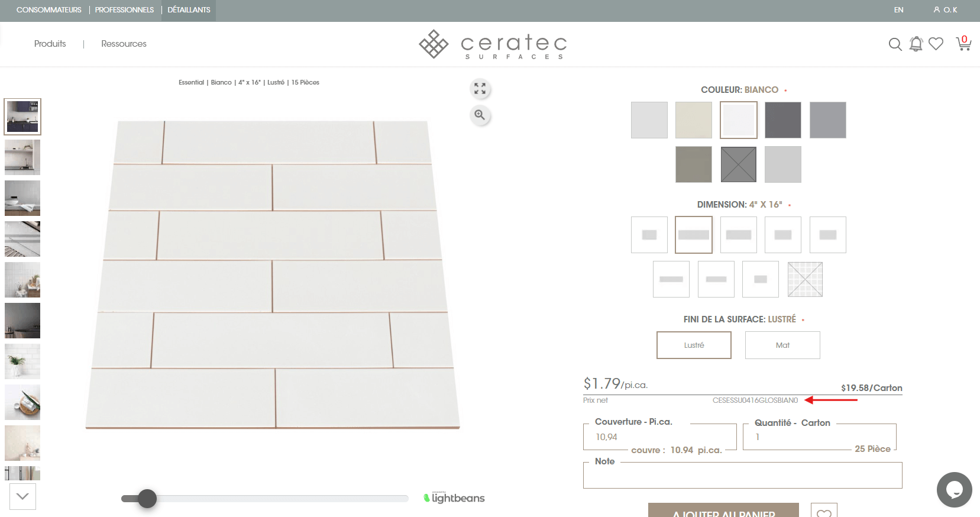Screen dimensions: 980x517
Task: Select the beige color swatch
Action: [x=694, y=120]
